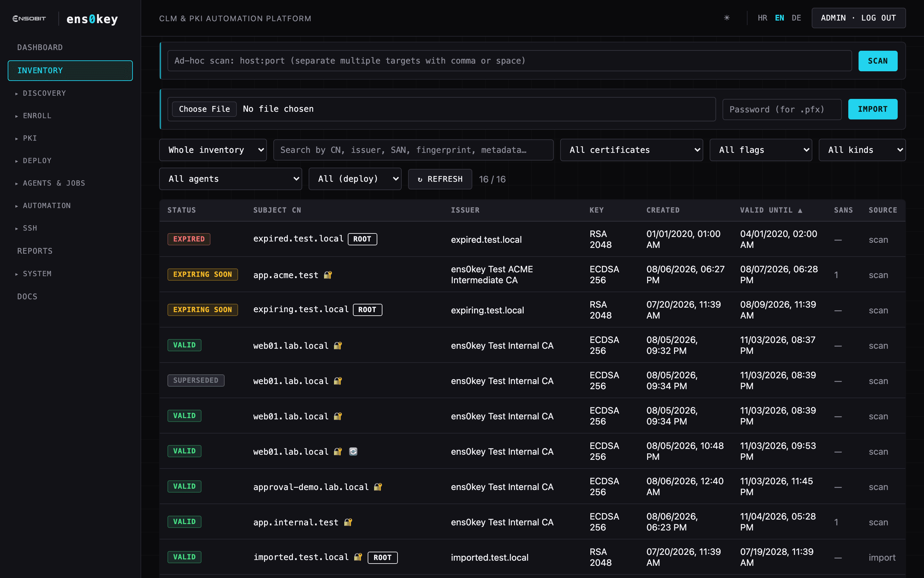Sort by Status column header
Image resolution: width=924 pixels, height=578 pixels.
tap(181, 210)
